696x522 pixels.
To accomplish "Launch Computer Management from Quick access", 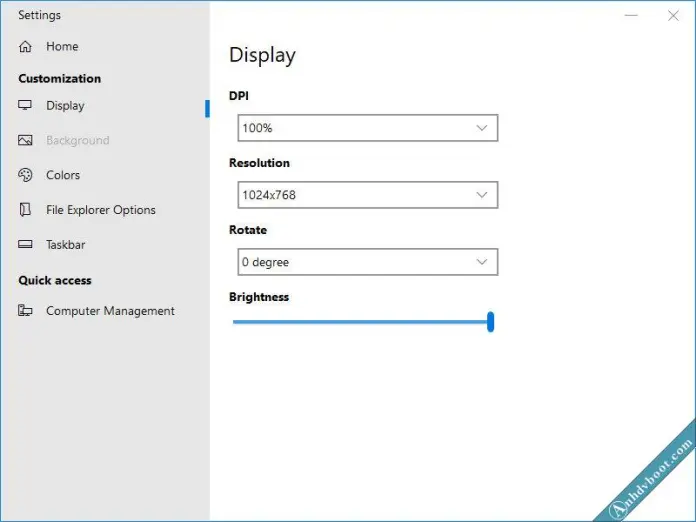I will pos(110,311).
